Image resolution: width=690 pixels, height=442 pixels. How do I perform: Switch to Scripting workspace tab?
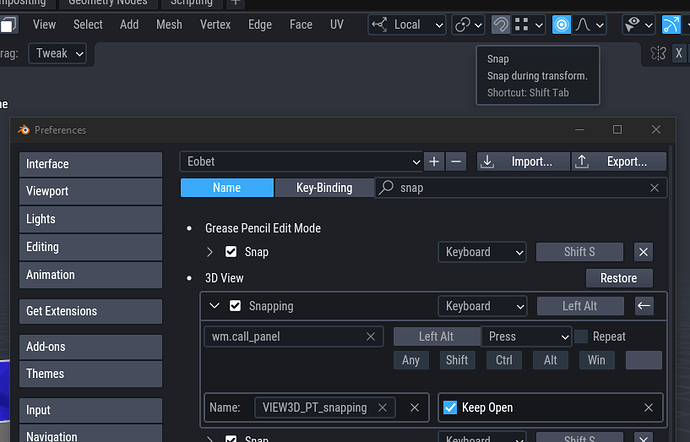click(x=191, y=3)
